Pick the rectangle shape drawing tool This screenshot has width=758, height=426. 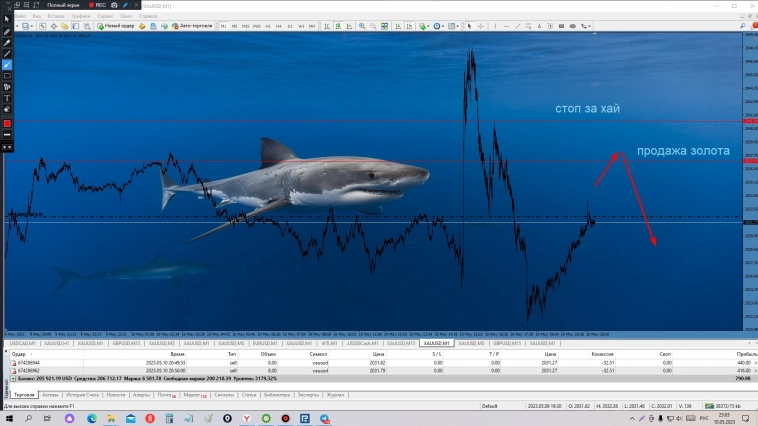coord(8,76)
